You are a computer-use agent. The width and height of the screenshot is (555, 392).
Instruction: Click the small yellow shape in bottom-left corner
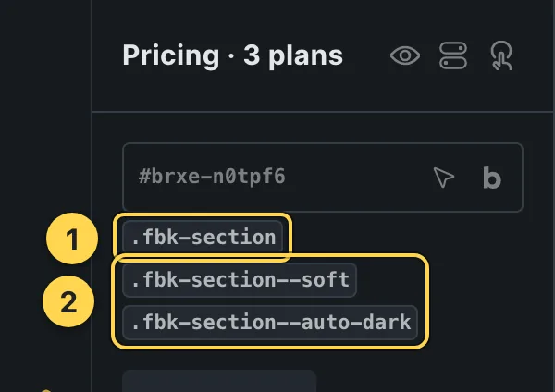point(45,390)
